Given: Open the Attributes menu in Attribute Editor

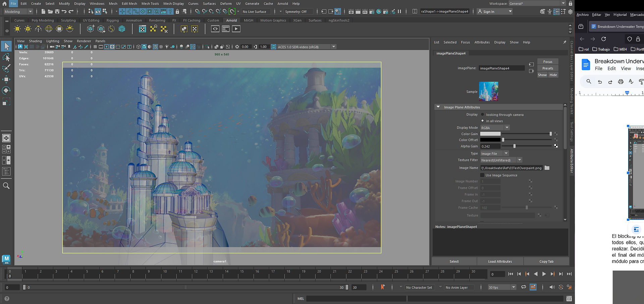Looking at the screenshot, I should (482, 42).
